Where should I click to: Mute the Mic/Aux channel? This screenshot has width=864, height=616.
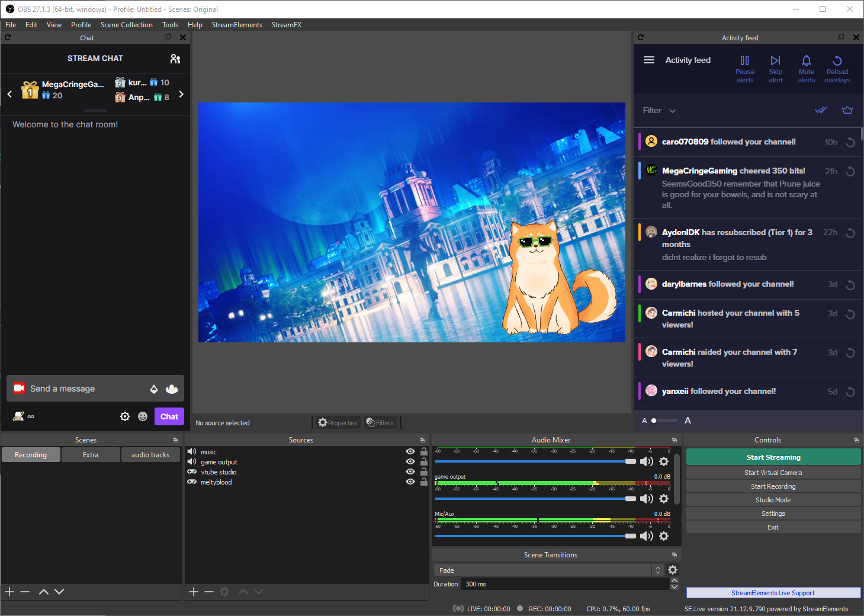tap(647, 536)
